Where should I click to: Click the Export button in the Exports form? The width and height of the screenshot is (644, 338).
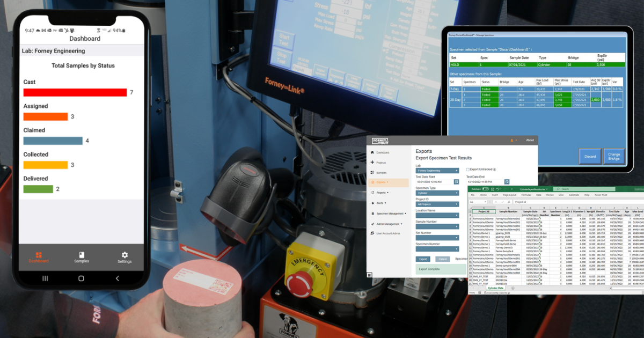pyautogui.click(x=423, y=259)
